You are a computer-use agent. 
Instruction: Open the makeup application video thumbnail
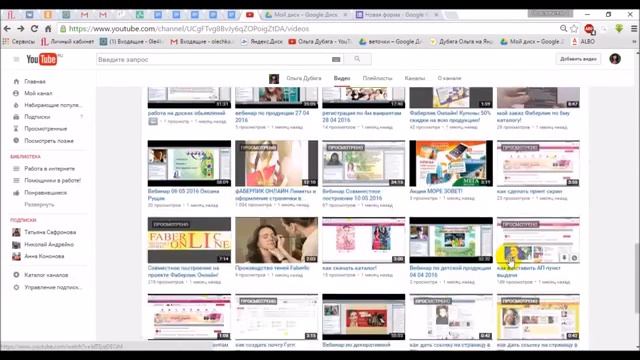(x=276, y=240)
